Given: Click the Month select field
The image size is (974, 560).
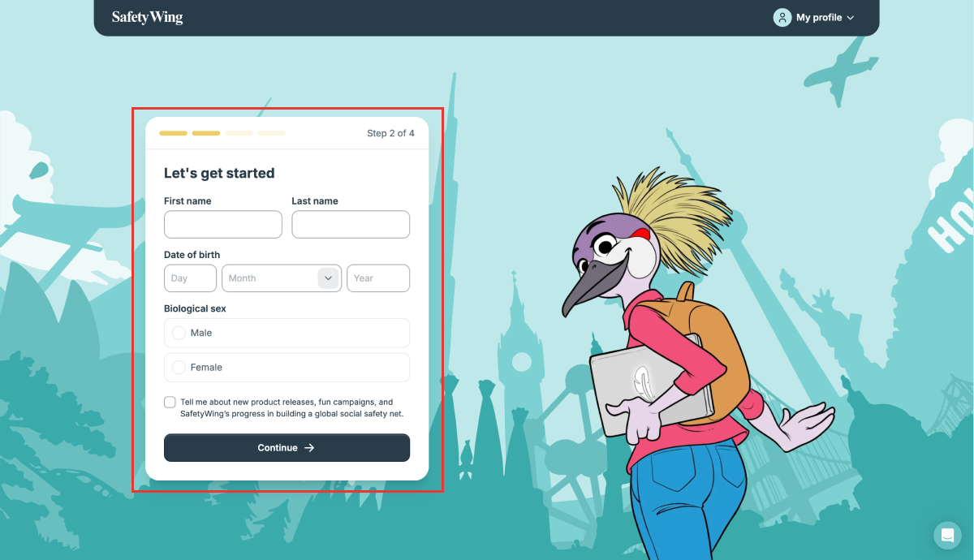Looking at the screenshot, I should (x=282, y=278).
